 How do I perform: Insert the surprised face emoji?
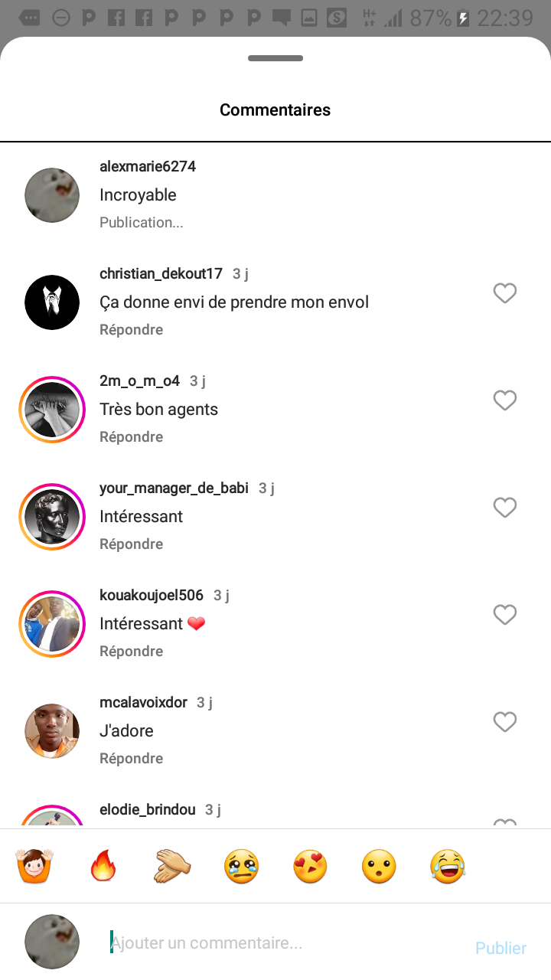tap(379, 866)
